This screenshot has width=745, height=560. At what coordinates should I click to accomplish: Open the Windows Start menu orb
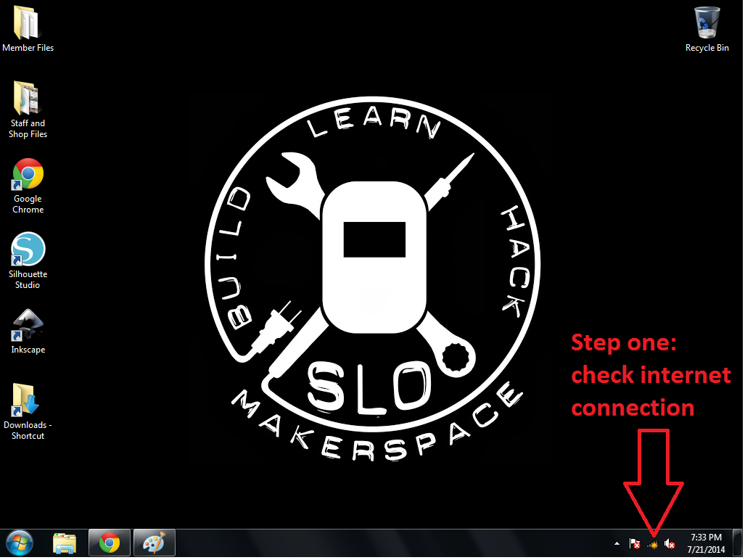pyautogui.click(x=20, y=543)
